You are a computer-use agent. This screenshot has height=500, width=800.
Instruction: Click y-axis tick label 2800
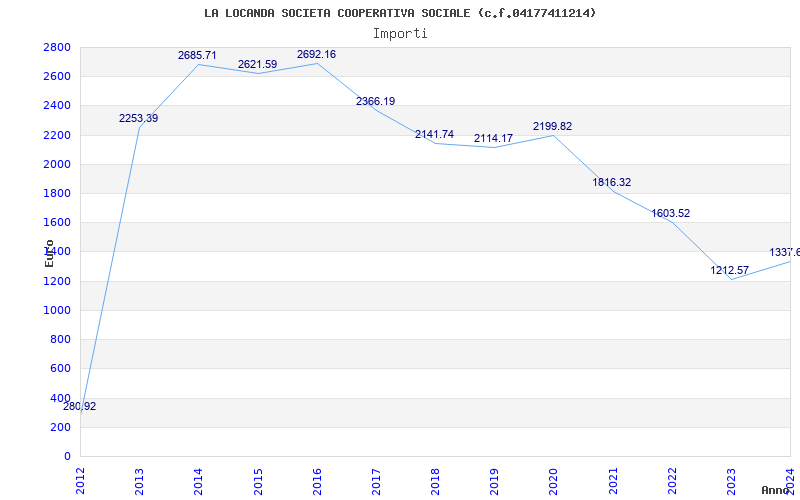point(57,47)
